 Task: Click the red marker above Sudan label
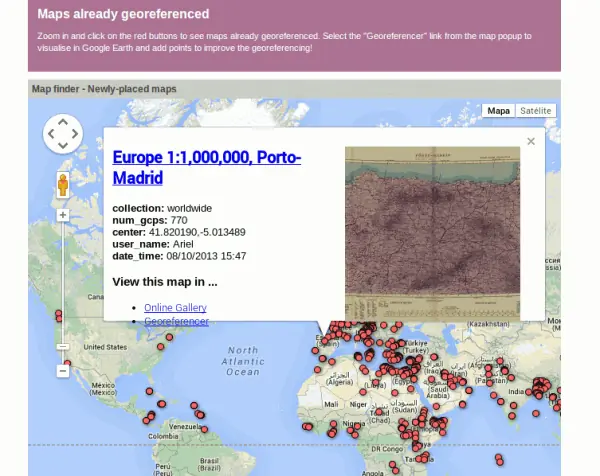coord(395,393)
